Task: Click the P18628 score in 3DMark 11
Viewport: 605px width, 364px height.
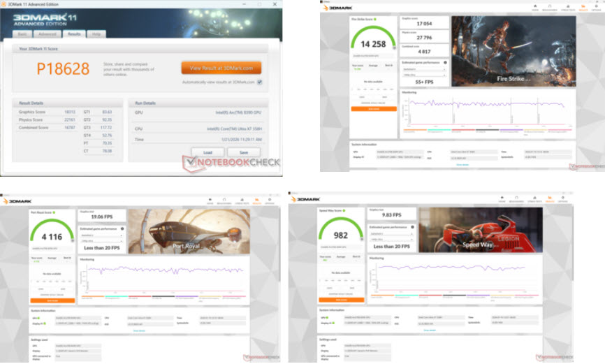Action: coord(64,69)
